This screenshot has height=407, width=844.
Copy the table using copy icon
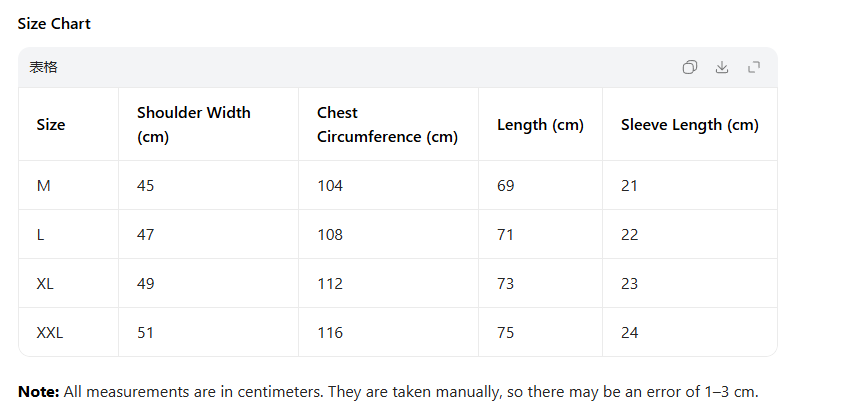[x=690, y=67]
